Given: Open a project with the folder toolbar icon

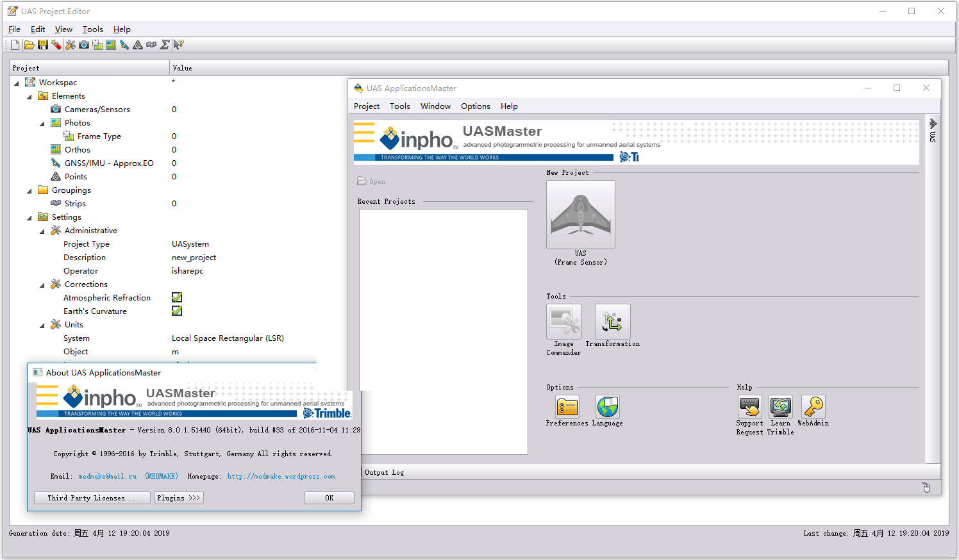Looking at the screenshot, I should (x=29, y=45).
